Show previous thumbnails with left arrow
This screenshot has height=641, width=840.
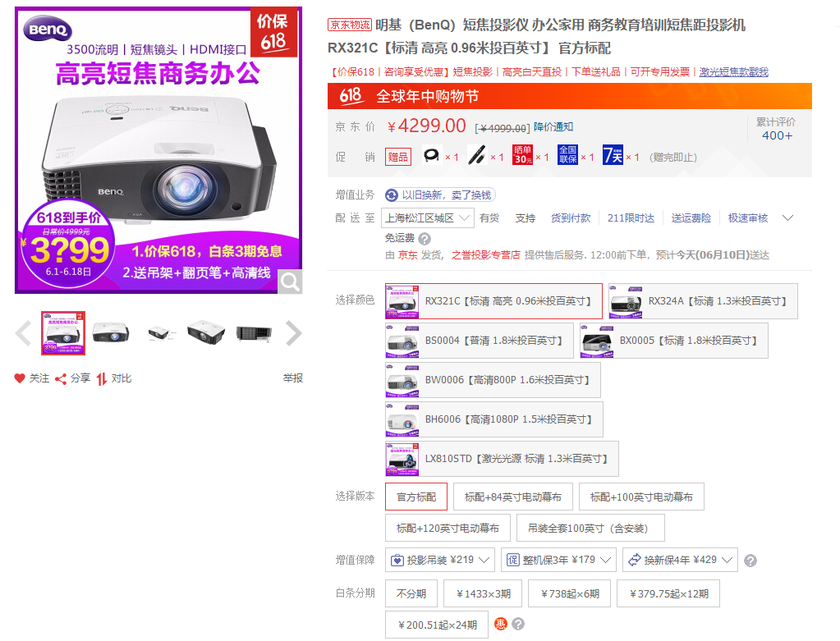(23, 333)
